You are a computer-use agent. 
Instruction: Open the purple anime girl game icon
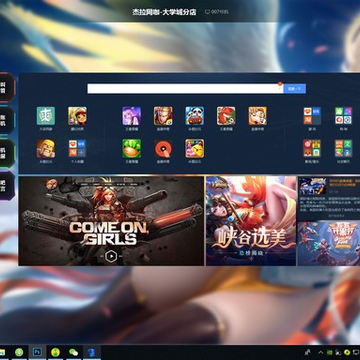tap(131, 116)
